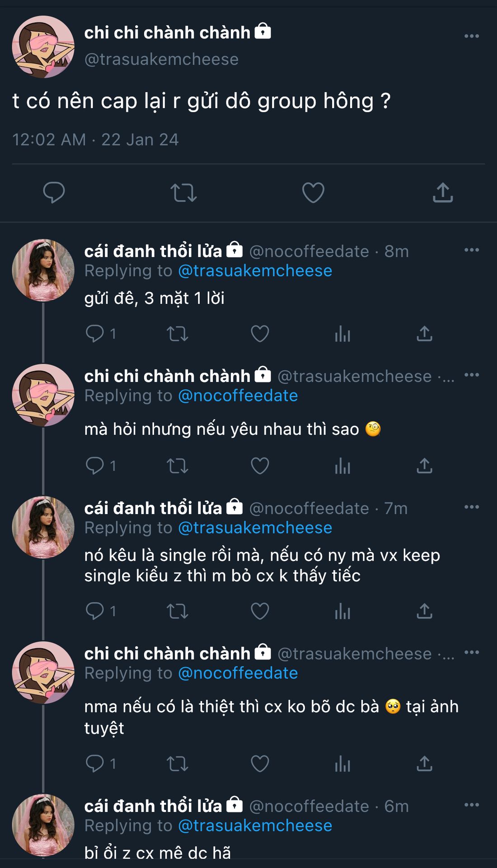Retweet the "nma nếu có là thiệt" reply
This screenshot has width=497, height=868.
tap(177, 764)
